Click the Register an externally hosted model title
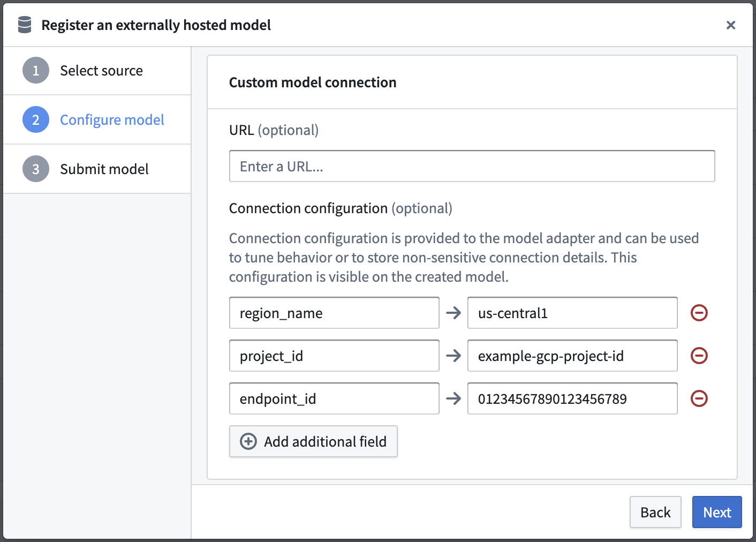756x542 pixels. [156, 25]
